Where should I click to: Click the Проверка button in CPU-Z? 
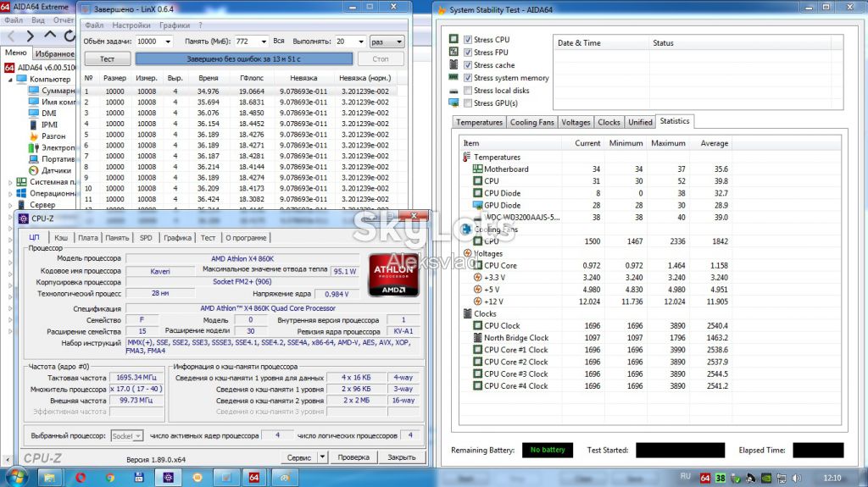coord(353,457)
